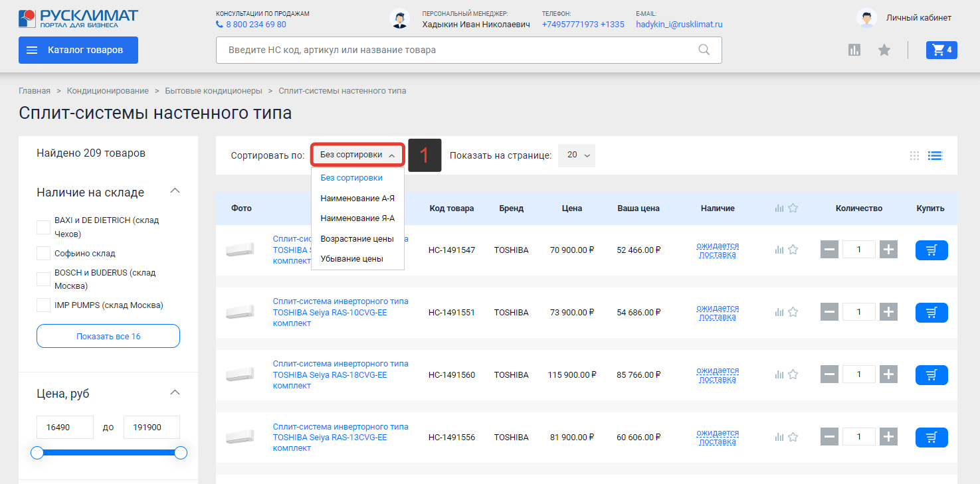980x484 pixels.
Task: Open TOSHIBA Seiya RAS-18CVG-EE product link
Action: click(341, 374)
